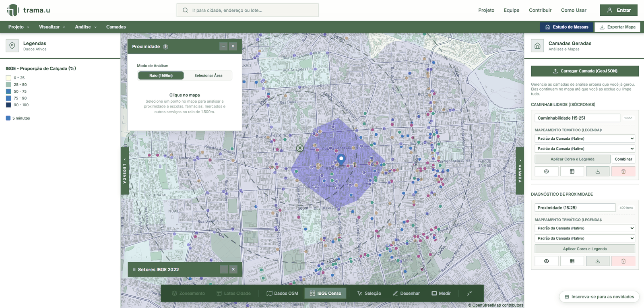
Task: Open second Proximidade thematic mapping dropdown
Action: [x=585, y=238]
